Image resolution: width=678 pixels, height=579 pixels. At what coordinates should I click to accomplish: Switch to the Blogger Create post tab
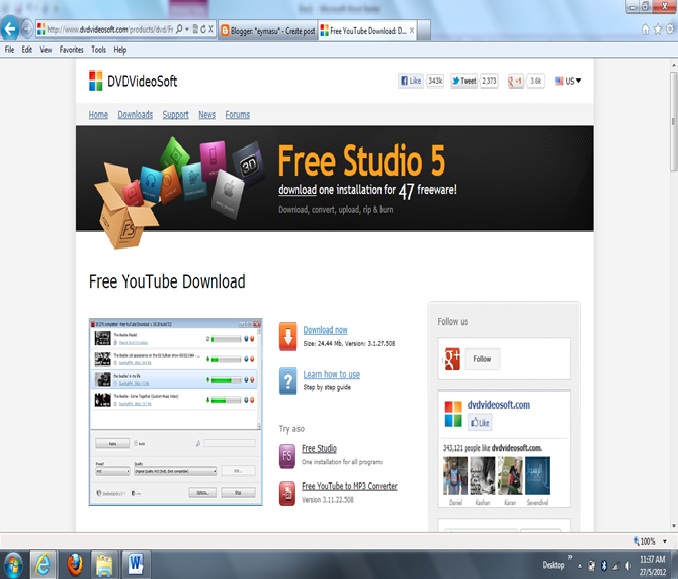(x=268, y=31)
